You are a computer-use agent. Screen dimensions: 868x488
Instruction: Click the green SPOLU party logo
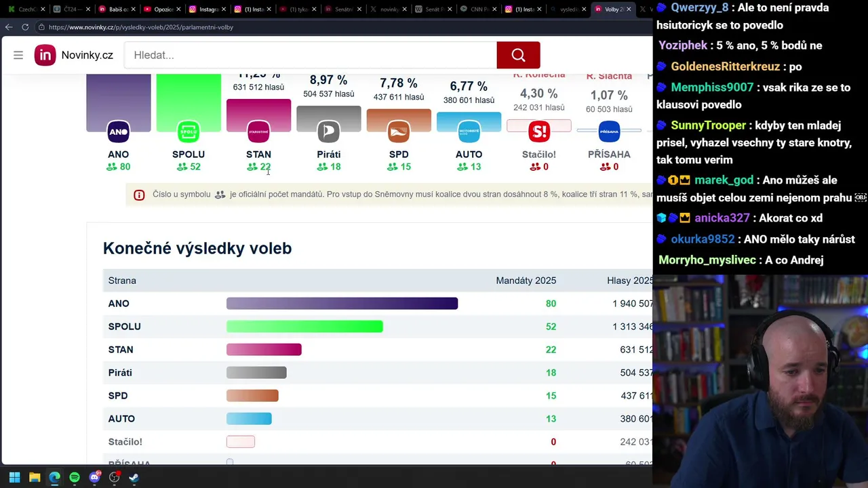click(x=189, y=131)
